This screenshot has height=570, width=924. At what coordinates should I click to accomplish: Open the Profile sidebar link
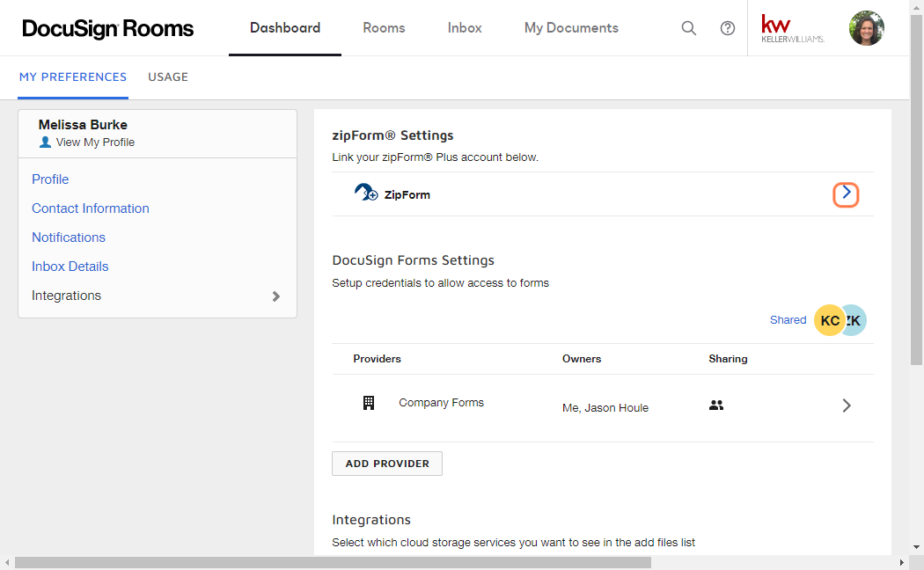[50, 179]
